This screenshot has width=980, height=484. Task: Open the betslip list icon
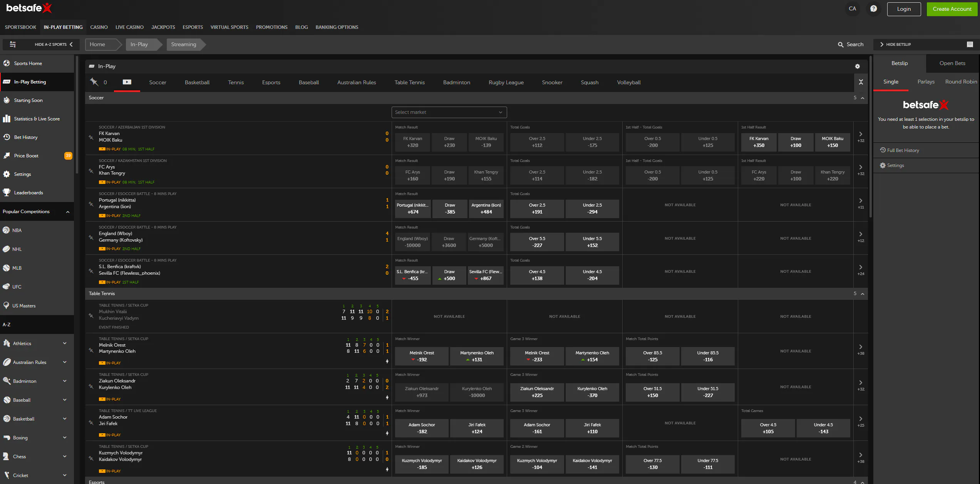point(970,45)
